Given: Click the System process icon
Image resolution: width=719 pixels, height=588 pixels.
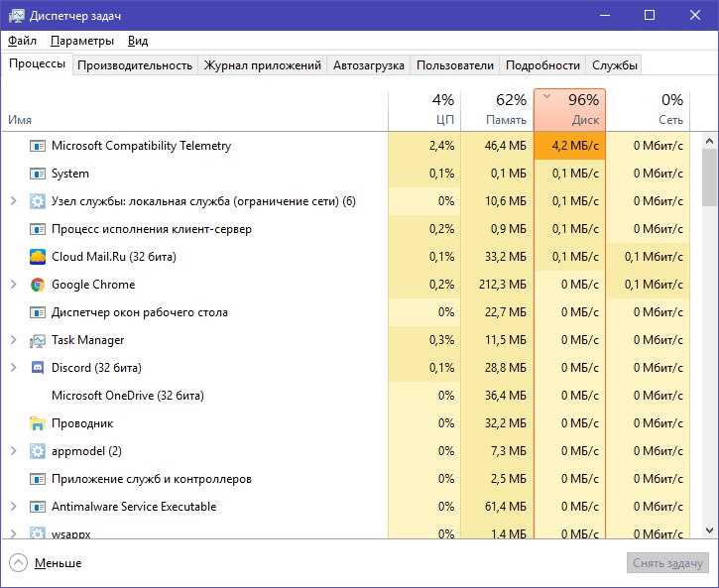Looking at the screenshot, I should click(x=37, y=175).
